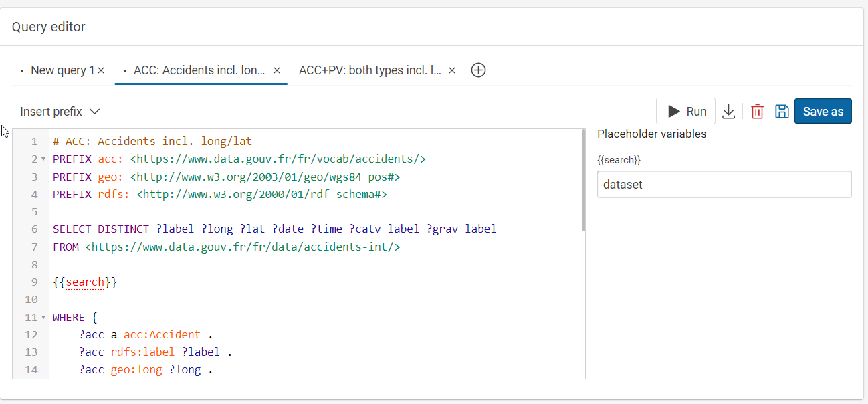The width and height of the screenshot is (868, 404).
Task: Click the editor vertical scrollbar
Action: pyautogui.click(x=584, y=181)
